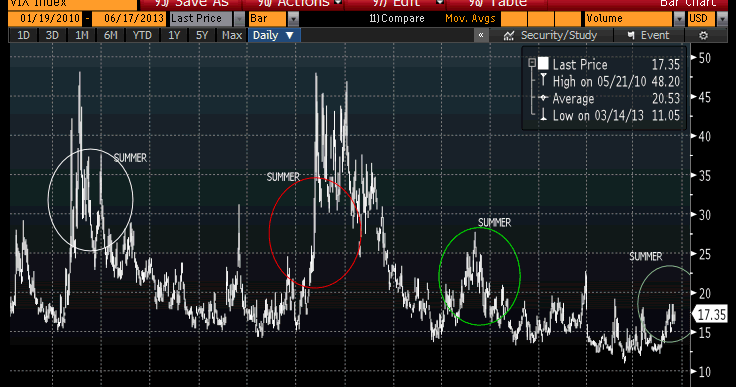Click the 50 y-axis label
The height and width of the screenshot is (387, 736).
[705, 58]
